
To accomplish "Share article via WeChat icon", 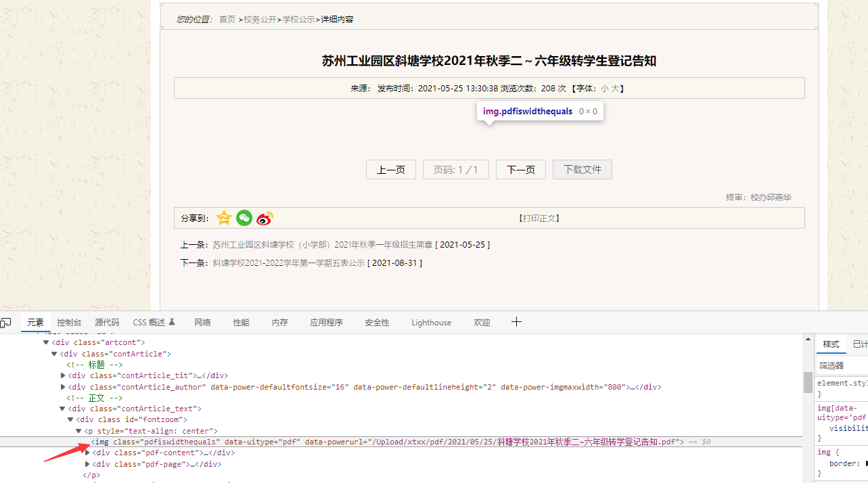I will tap(244, 218).
